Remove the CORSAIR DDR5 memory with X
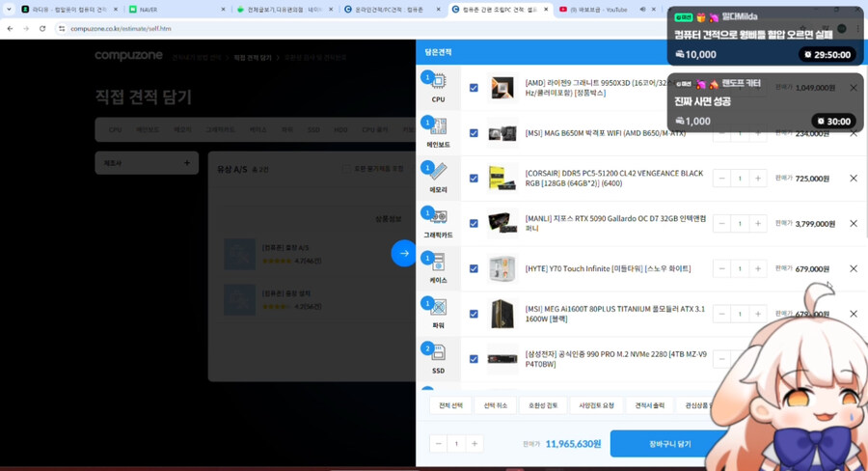 point(854,179)
